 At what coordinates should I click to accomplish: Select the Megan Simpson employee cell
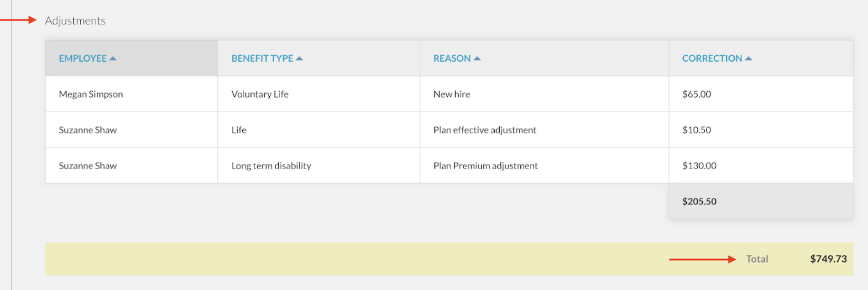pos(131,94)
